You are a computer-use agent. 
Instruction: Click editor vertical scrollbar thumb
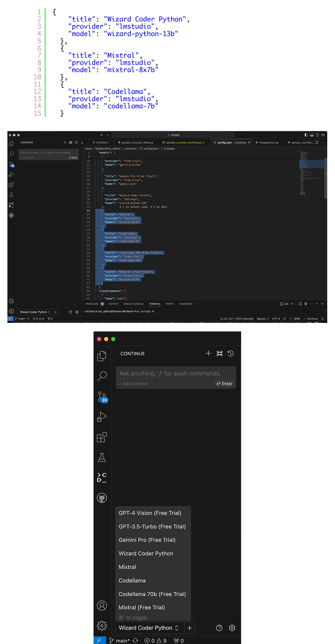[x=326, y=179]
